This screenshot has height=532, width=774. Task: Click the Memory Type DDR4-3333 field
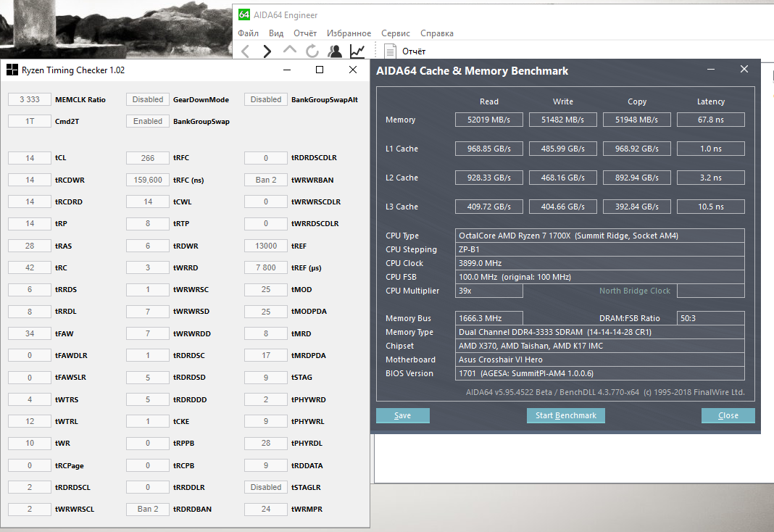coord(600,332)
